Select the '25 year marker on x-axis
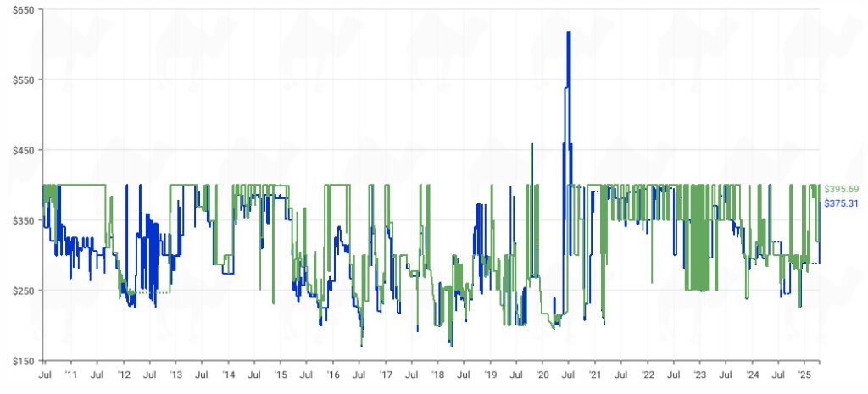868x394 pixels. [x=805, y=373]
